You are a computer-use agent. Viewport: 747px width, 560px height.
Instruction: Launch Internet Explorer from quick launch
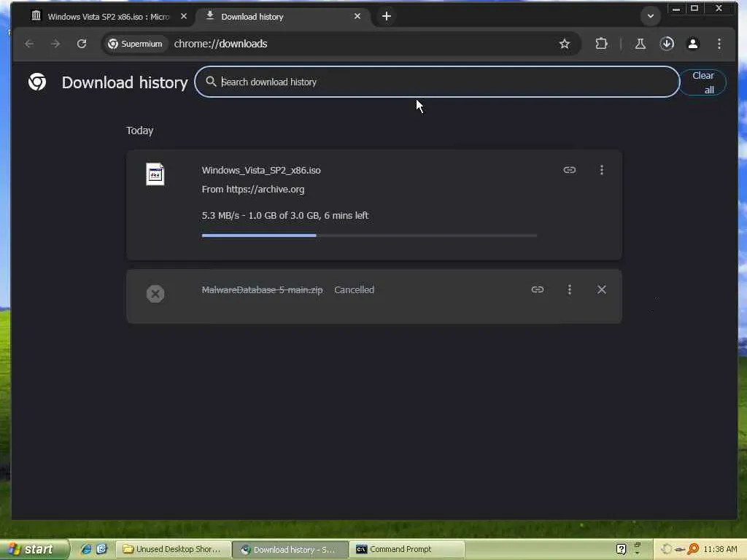(86, 549)
